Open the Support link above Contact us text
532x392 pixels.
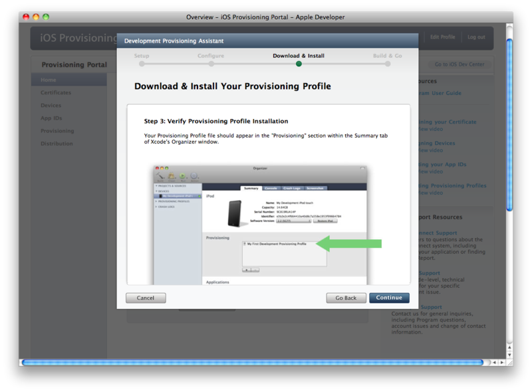(x=431, y=307)
